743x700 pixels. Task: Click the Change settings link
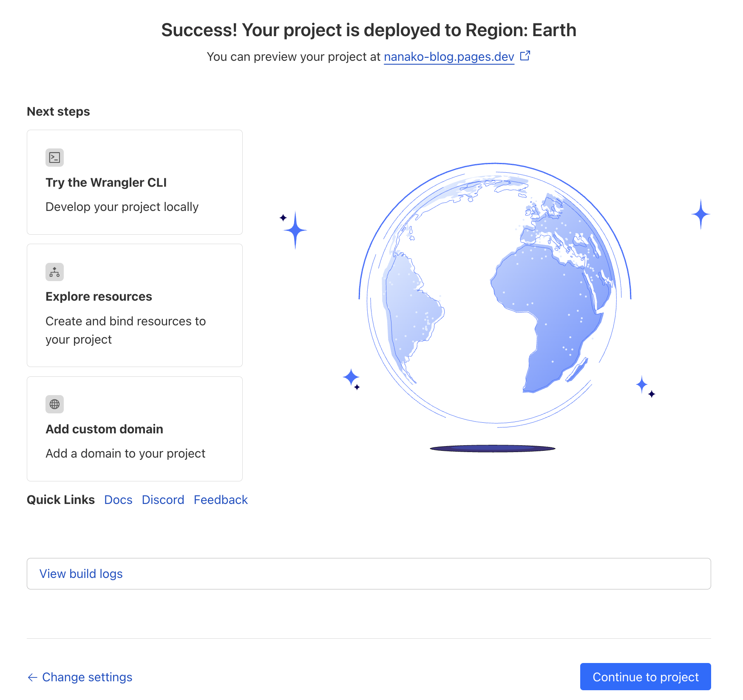click(x=87, y=677)
